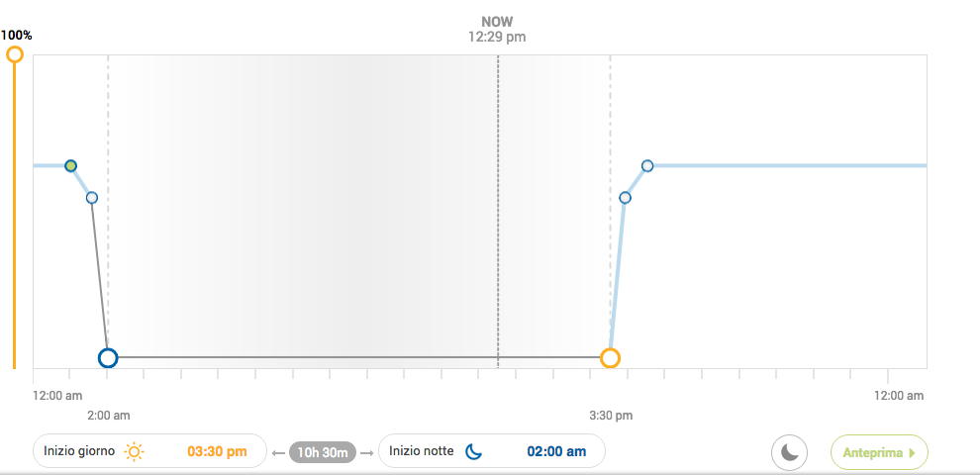Click the 02:00 am night start time
This screenshot has height=475, width=980.
tap(557, 451)
